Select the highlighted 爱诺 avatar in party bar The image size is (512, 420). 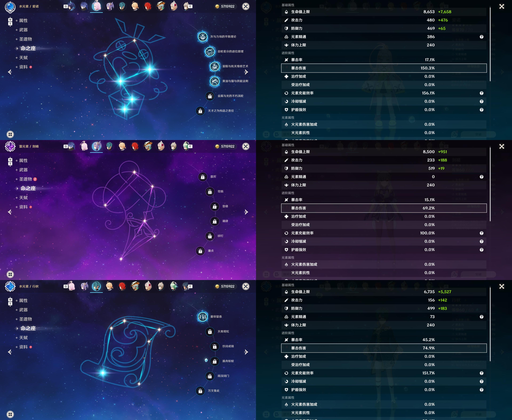tap(96, 6)
